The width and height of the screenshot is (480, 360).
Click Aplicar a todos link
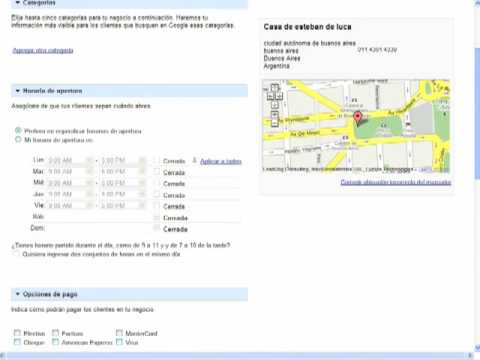(221, 161)
